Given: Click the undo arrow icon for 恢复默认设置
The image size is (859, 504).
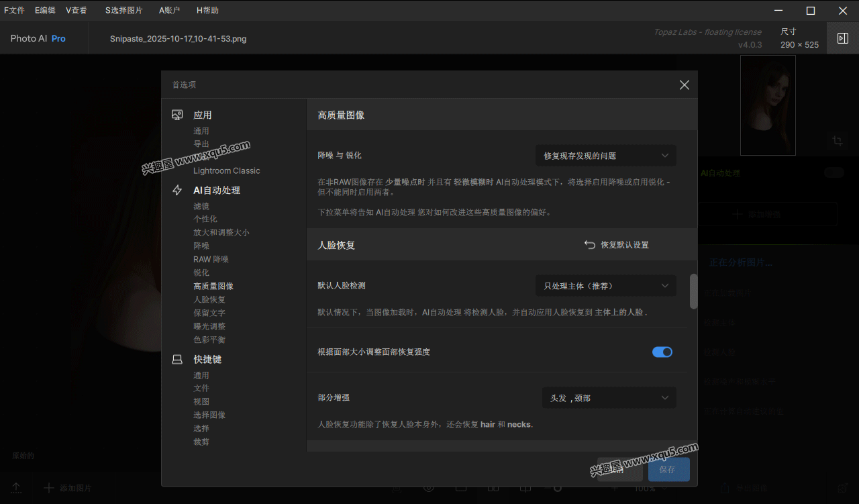Looking at the screenshot, I should pos(590,245).
